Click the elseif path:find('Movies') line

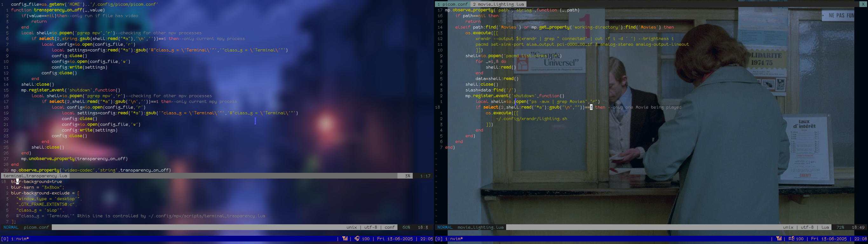point(564,27)
